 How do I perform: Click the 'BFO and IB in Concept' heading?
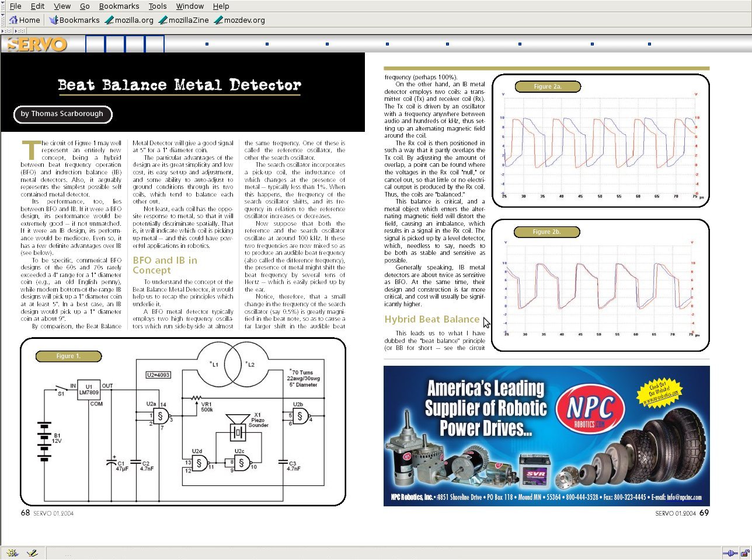click(x=165, y=265)
